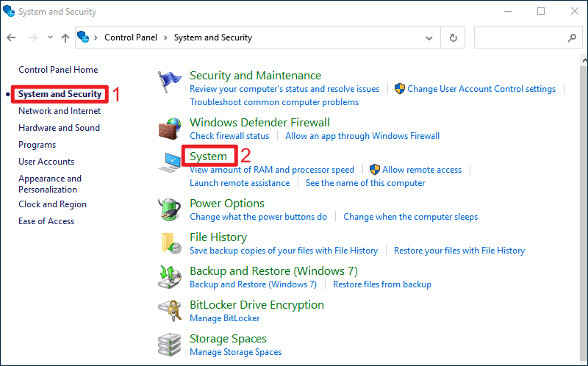
Task: Click the Control Panel icon in address bar
Action: (x=83, y=37)
